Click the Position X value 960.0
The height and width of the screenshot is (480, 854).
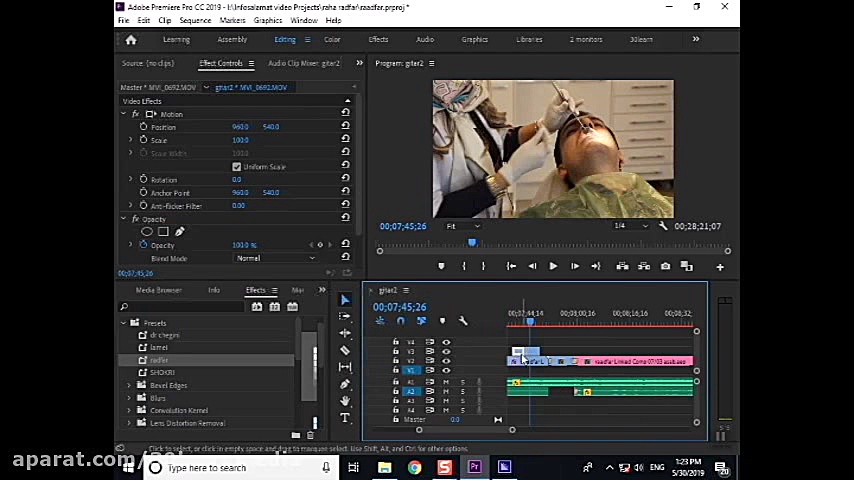pos(240,127)
